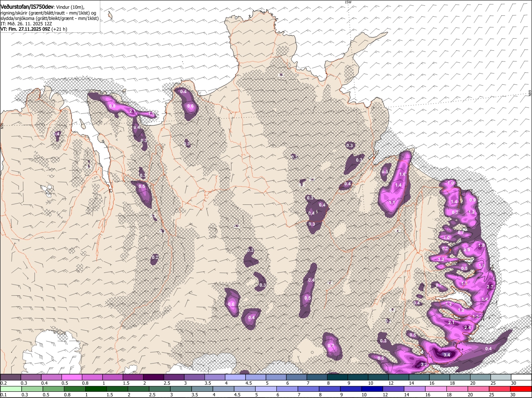This screenshot has width=532, height=398.
Task: Pick the pale grey swatch at 25 in upper legend
Action: tap(501, 377)
